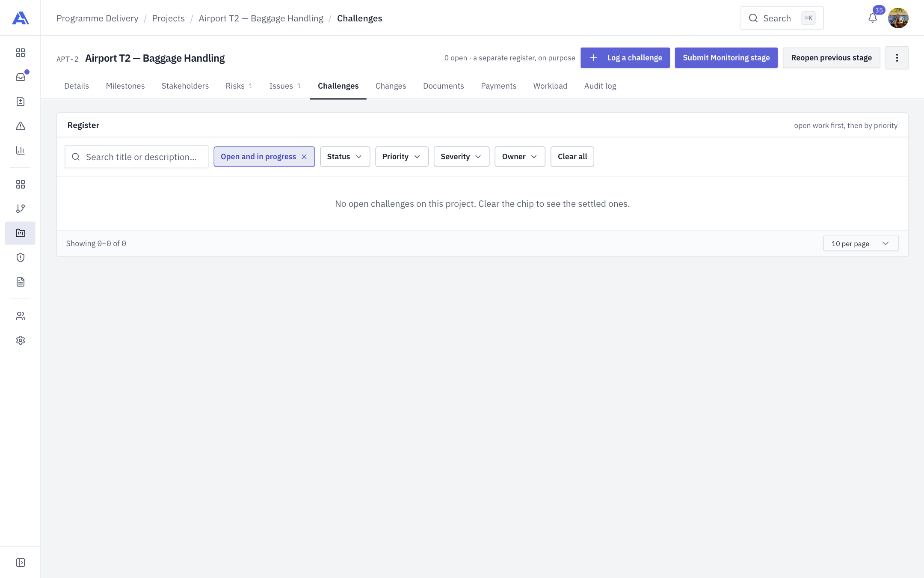
Task: Switch to the Issues tab
Action: [285, 86]
